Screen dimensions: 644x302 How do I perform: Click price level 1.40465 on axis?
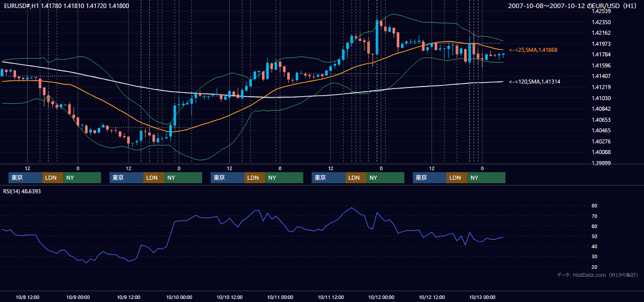[601, 130]
